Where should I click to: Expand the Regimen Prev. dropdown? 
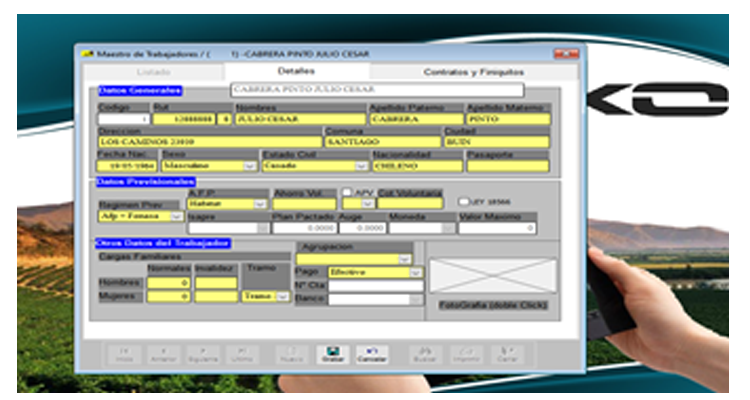click(x=176, y=217)
